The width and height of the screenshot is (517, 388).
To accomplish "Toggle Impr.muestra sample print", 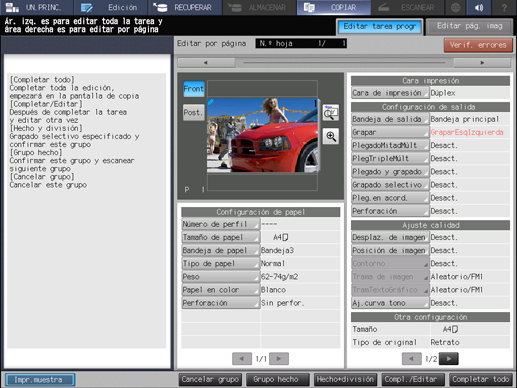I will [40, 380].
